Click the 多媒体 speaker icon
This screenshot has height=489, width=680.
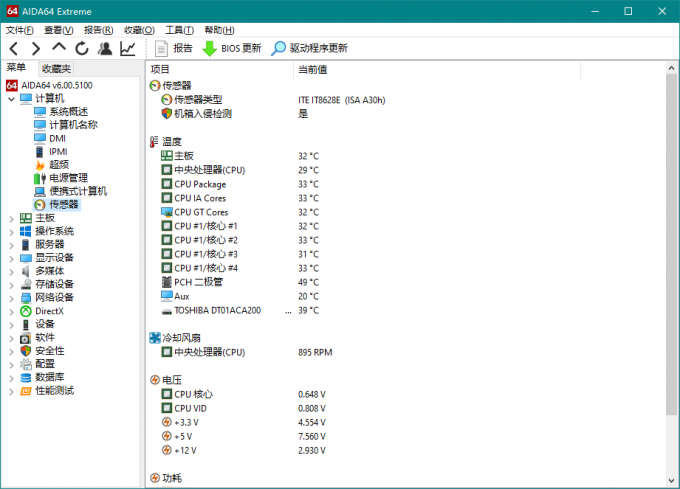[26, 271]
